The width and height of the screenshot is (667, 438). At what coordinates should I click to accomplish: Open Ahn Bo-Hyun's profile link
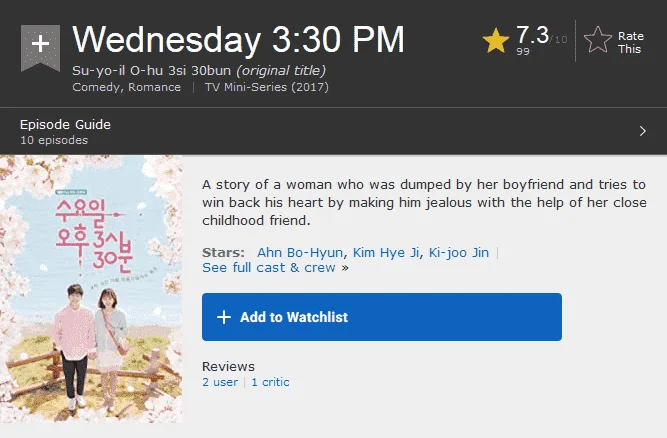[x=300, y=253]
